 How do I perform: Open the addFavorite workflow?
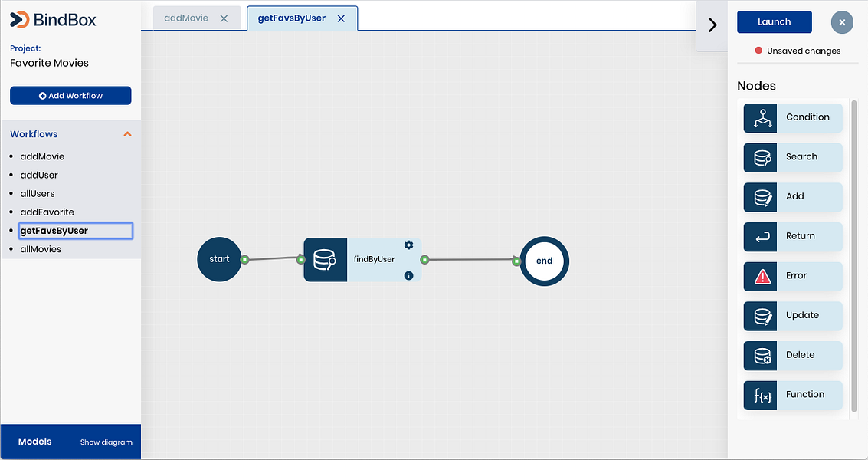click(47, 212)
